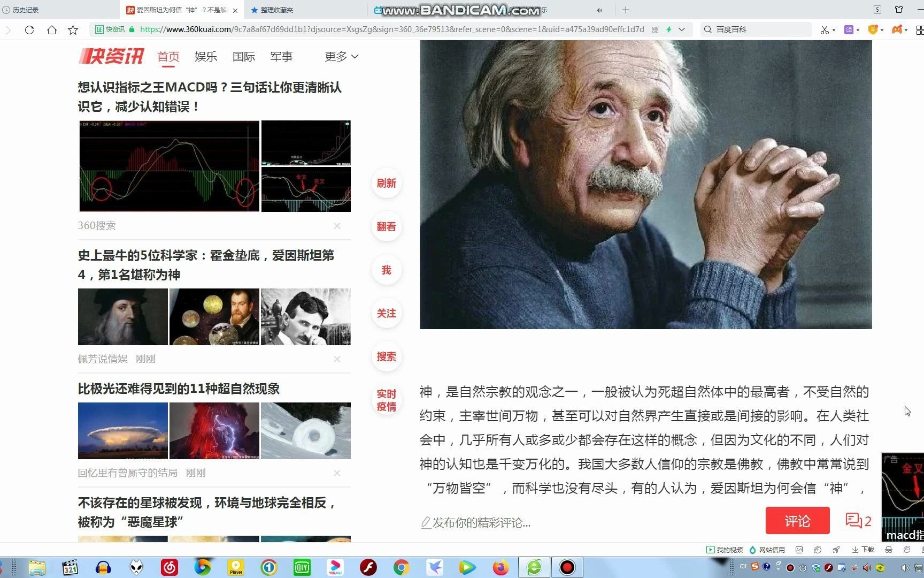Click the floating 搜索 button
The width and height of the screenshot is (924, 578).
(x=387, y=356)
